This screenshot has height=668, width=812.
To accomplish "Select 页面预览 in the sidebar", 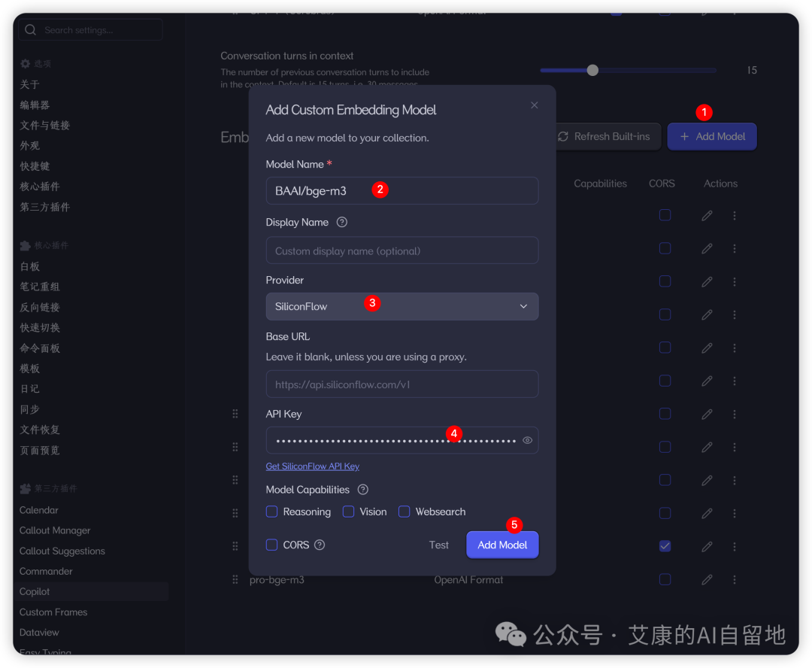I will click(39, 451).
